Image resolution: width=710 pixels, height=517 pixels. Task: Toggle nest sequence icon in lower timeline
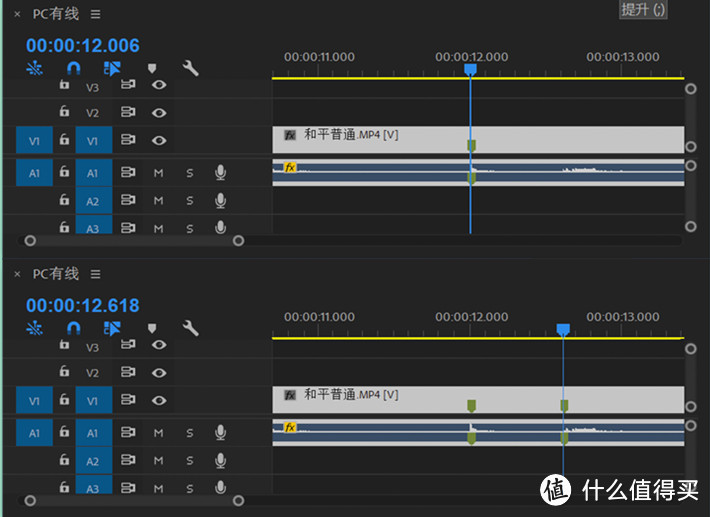coord(34,328)
